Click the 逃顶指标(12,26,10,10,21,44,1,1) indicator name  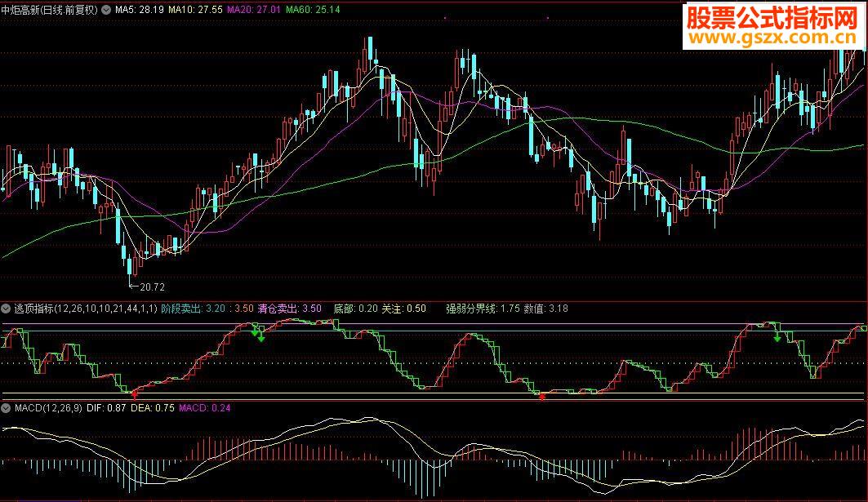[86, 309]
